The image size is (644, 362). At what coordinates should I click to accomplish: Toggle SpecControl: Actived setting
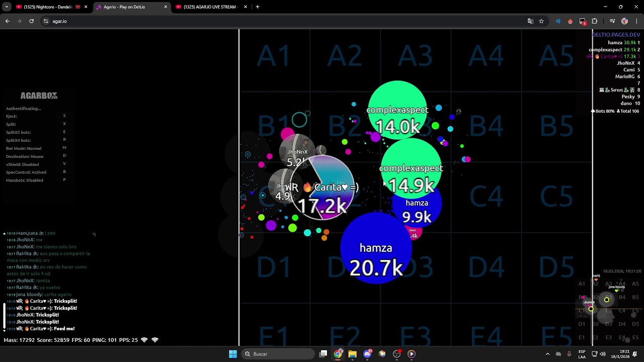coord(36,172)
